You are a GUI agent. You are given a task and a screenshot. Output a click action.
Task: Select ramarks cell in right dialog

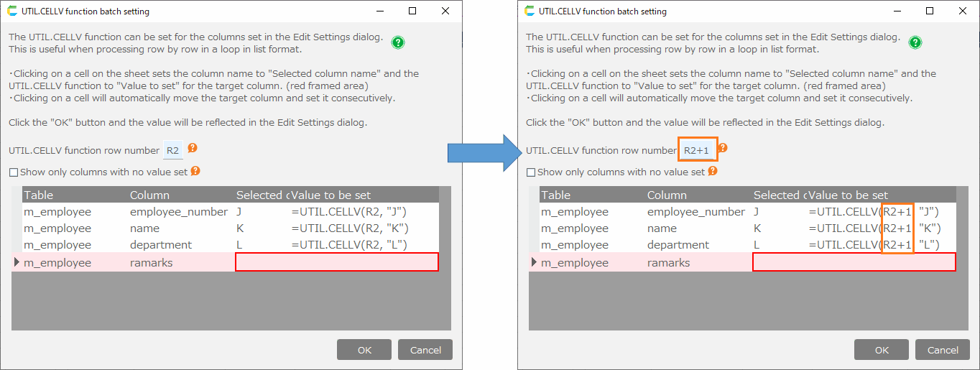click(x=698, y=262)
